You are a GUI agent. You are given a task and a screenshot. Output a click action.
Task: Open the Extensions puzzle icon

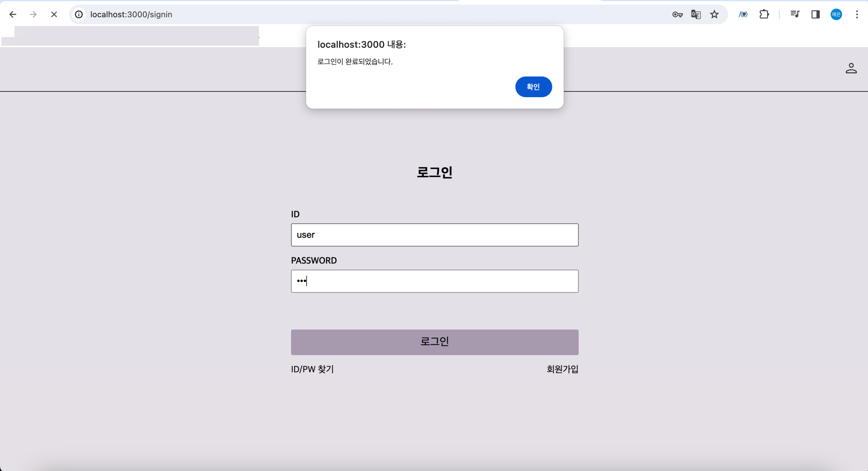[764, 14]
